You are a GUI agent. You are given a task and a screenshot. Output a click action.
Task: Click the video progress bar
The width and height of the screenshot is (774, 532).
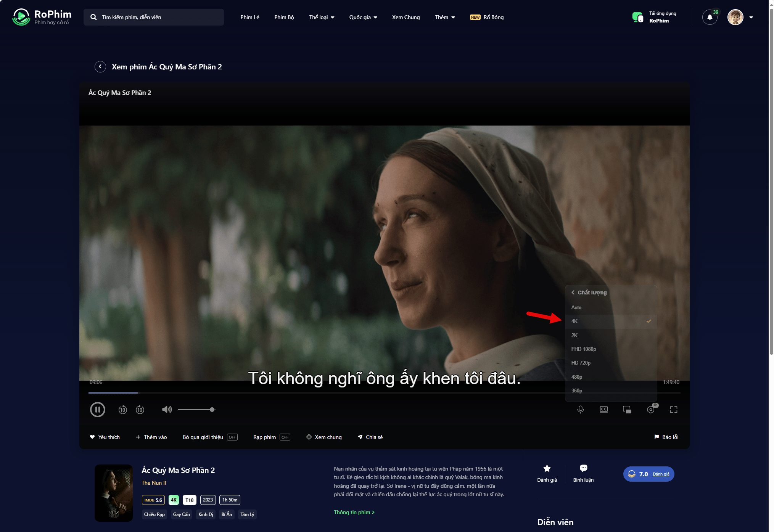pyautogui.click(x=385, y=392)
